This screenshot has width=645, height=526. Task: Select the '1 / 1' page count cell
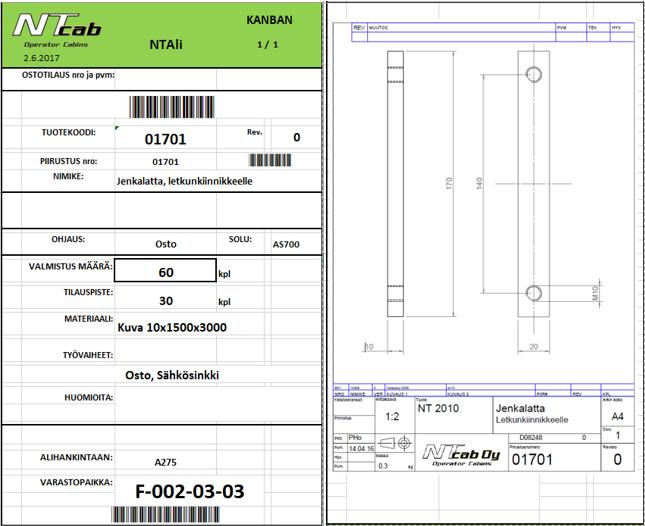point(268,44)
